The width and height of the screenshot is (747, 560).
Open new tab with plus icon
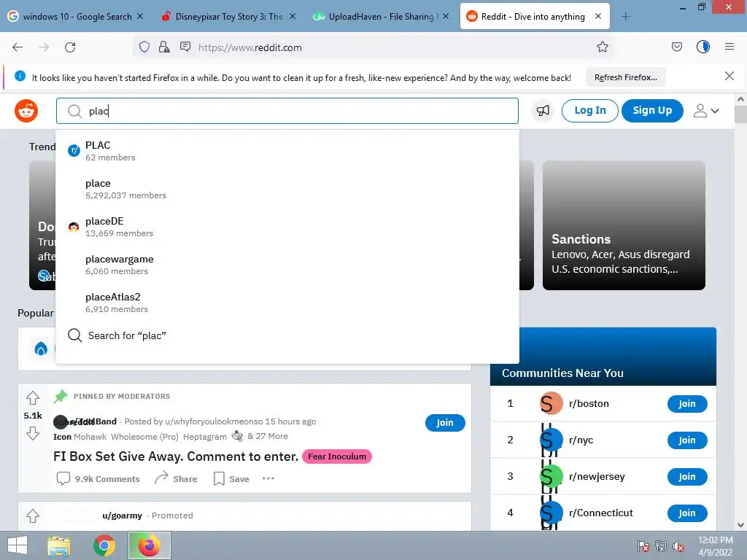click(x=625, y=17)
